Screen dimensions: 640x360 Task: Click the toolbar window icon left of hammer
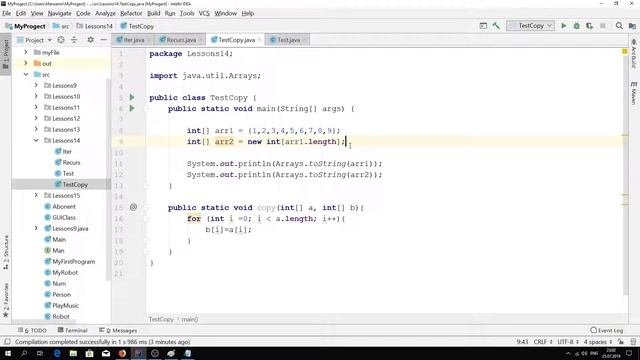point(483,26)
